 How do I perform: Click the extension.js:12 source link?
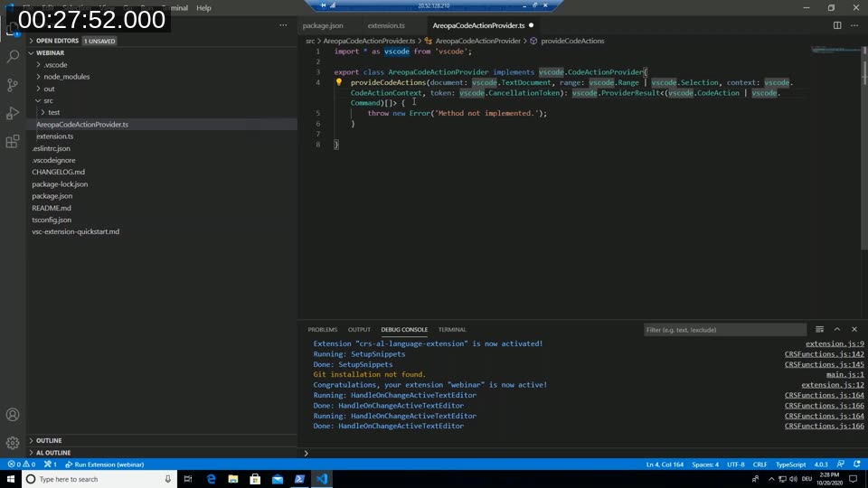[833, 385]
